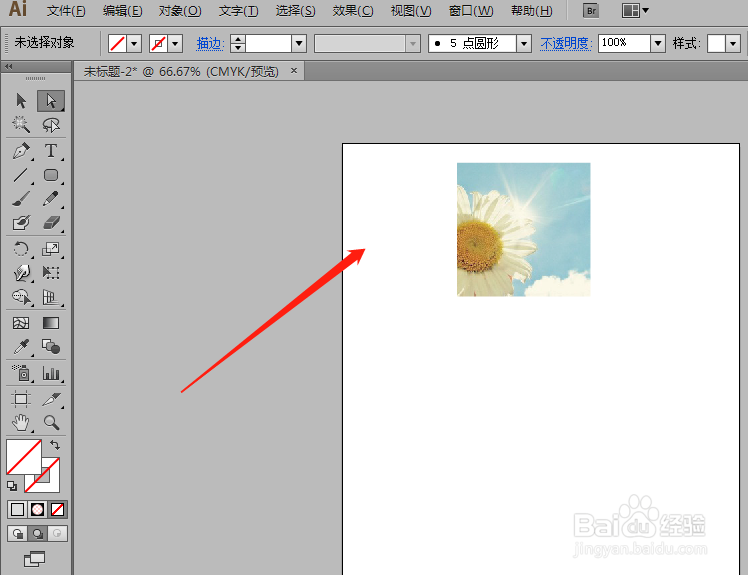Select the Selection tool (black arrow)
This screenshot has width=748, height=575.
coord(21,101)
